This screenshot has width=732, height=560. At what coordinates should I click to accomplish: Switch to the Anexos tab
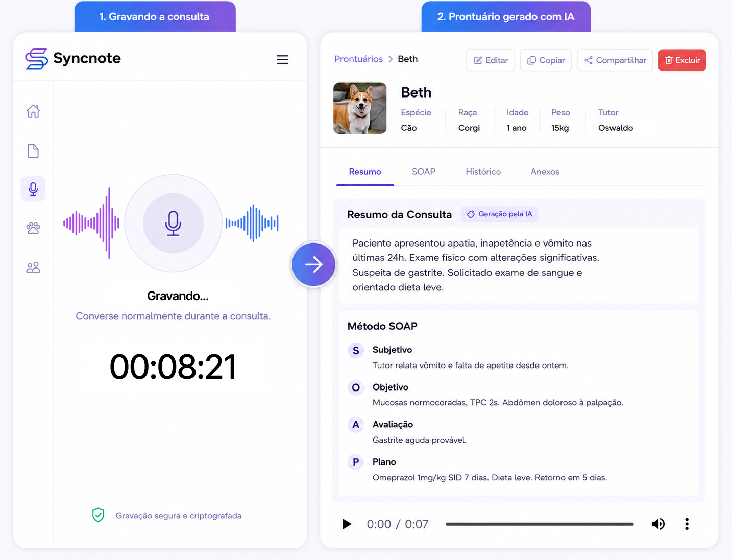coord(545,172)
